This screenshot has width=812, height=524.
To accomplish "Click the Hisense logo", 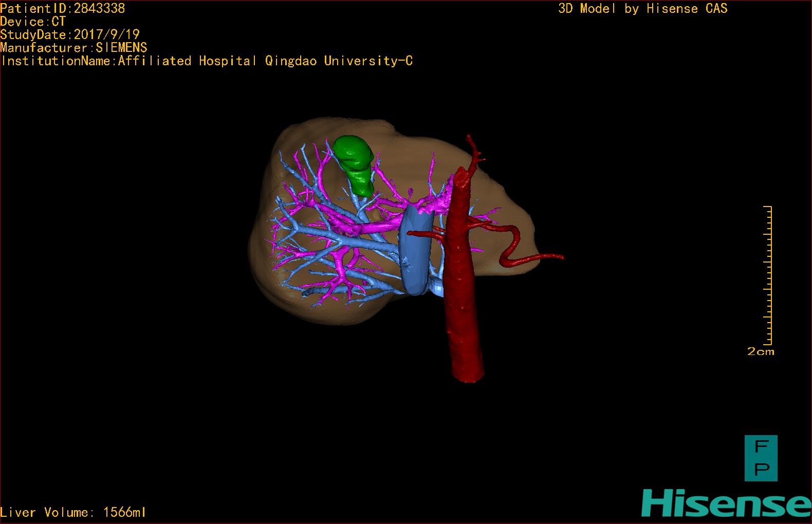I will pyautogui.click(x=726, y=503).
